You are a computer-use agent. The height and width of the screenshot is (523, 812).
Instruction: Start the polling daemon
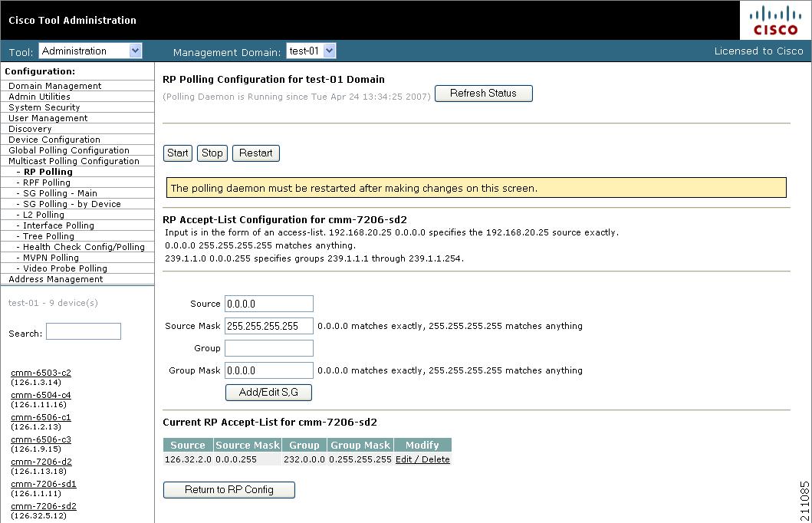[x=177, y=153]
